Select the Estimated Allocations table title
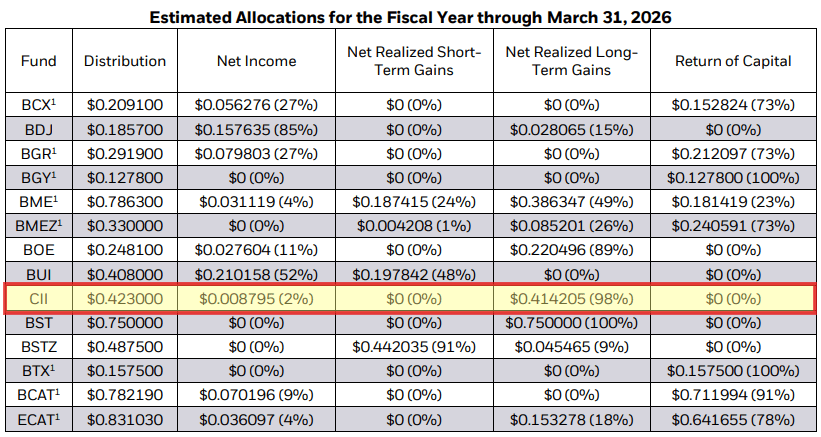Viewport: 821px width, 437px height. (x=410, y=16)
